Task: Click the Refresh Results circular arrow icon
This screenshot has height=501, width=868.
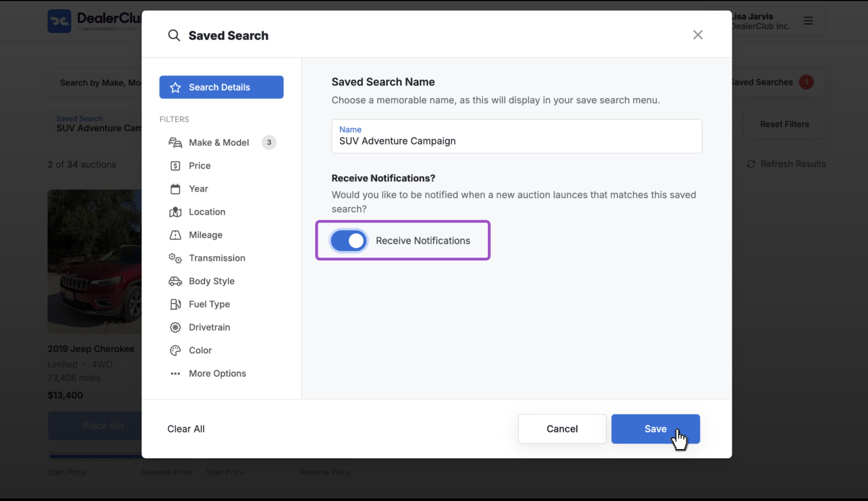Action: click(x=751, y=164)
